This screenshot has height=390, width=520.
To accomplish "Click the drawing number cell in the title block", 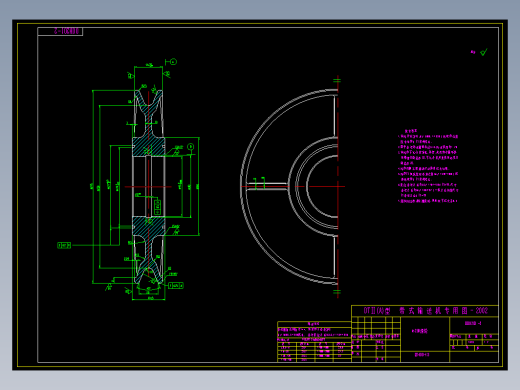I will click(x=474, y=323).
